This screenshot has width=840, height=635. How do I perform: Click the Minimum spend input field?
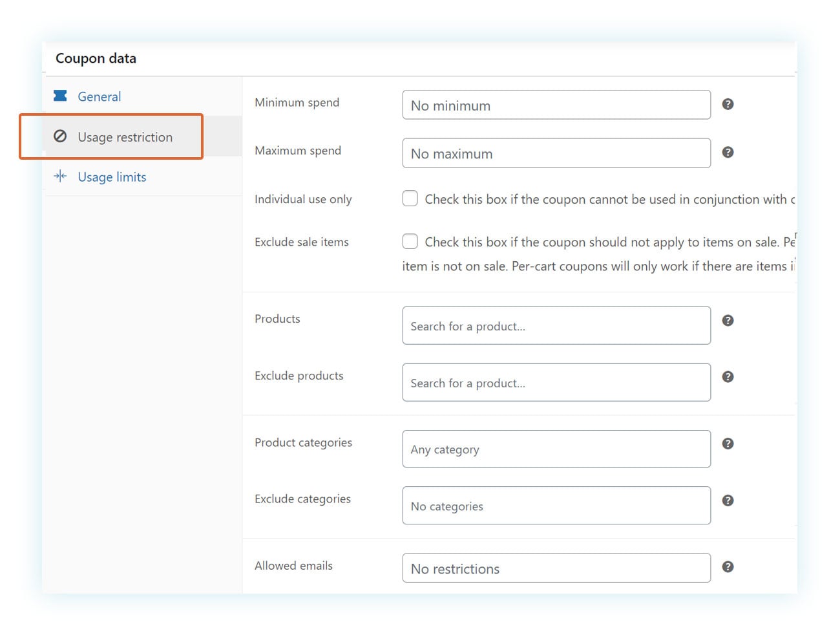(x=556, y=105)
